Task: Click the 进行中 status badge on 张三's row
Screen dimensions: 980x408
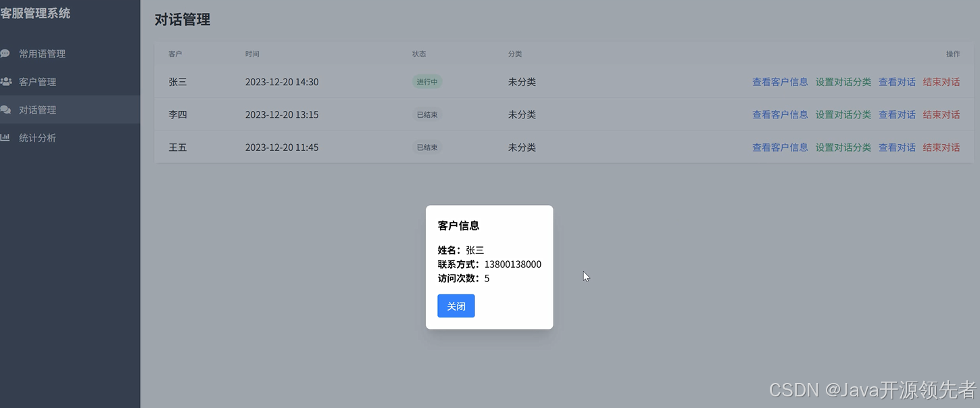Action: (x=426, y=81)
